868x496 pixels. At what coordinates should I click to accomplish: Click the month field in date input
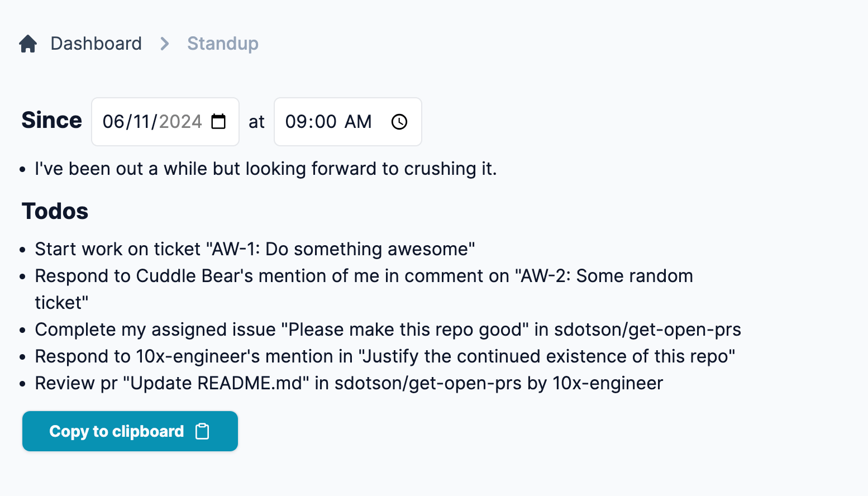(113, 122)
